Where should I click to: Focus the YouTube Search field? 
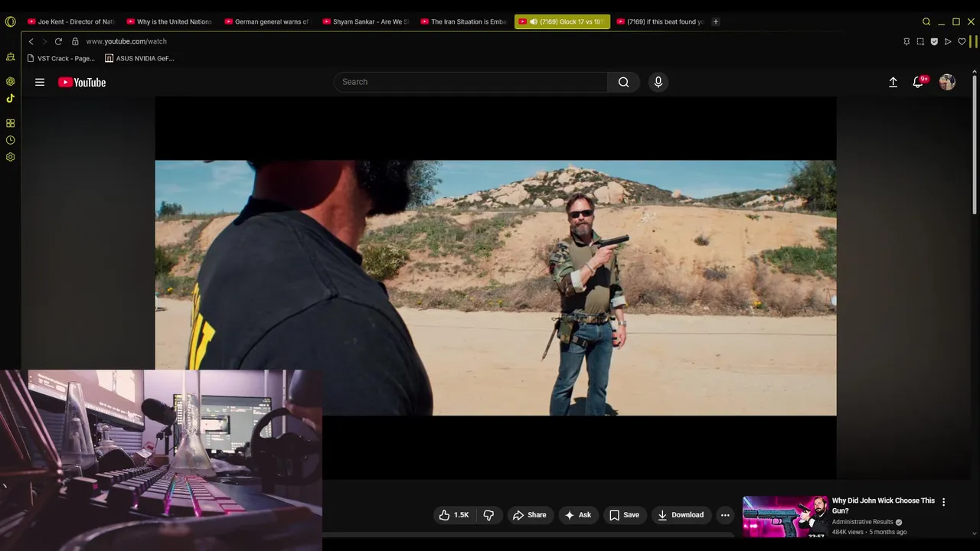click(471, 82)
